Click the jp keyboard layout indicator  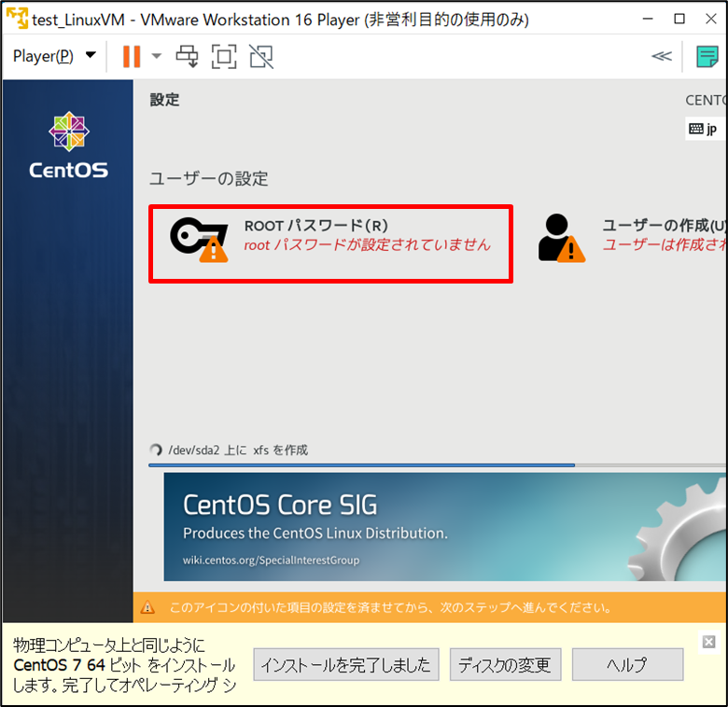704,129
